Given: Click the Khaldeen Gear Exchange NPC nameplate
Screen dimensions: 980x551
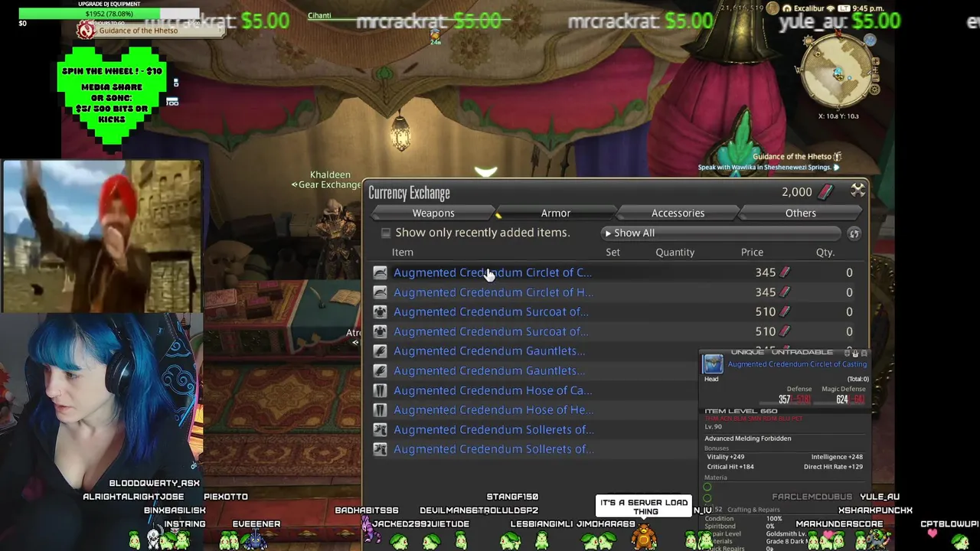Looking at the screenshot, I should (x=327, y=180).
